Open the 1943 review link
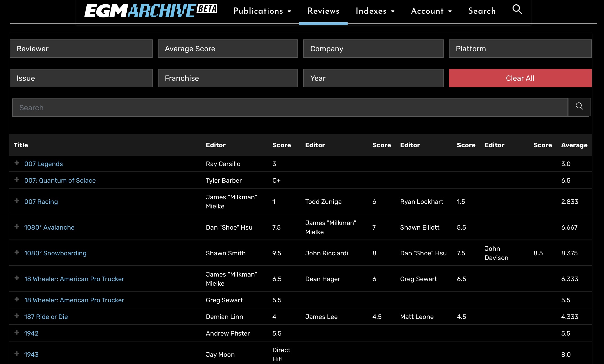 pyautogui.click(x=31, y=355)
